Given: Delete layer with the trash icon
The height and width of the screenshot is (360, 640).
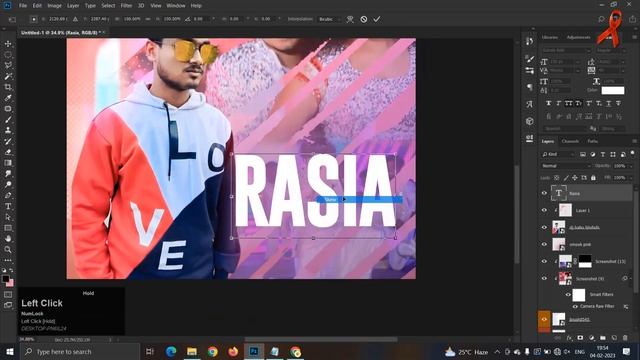Looking at the screenshot, I should [x=625, y=338].
